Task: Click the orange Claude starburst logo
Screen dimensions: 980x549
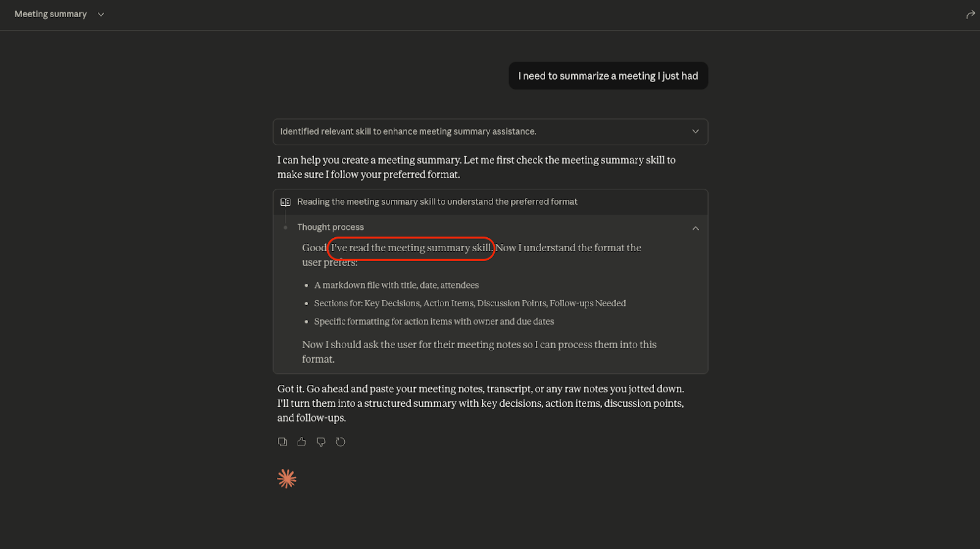Action: click(x=287, y=479)
